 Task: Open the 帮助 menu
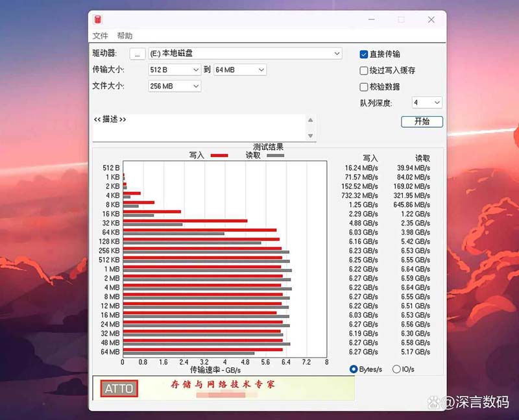(x=125, y=36)
